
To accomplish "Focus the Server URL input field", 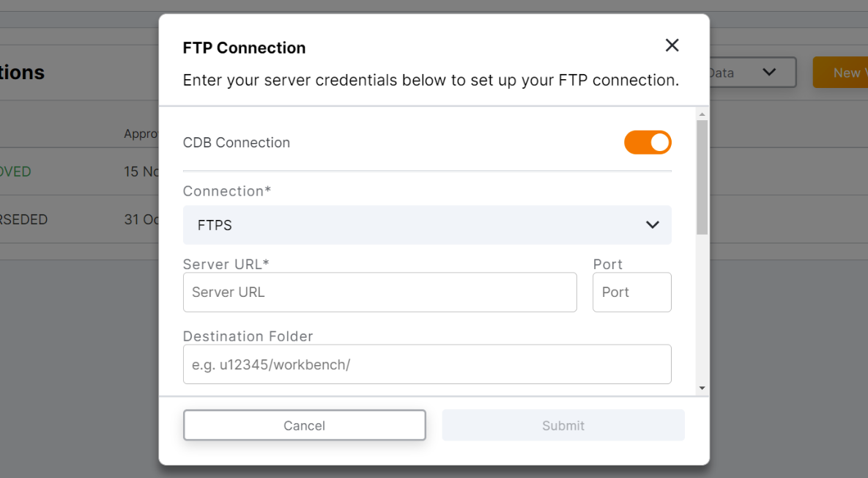I will pyautogui.click(x=379, y=293).
